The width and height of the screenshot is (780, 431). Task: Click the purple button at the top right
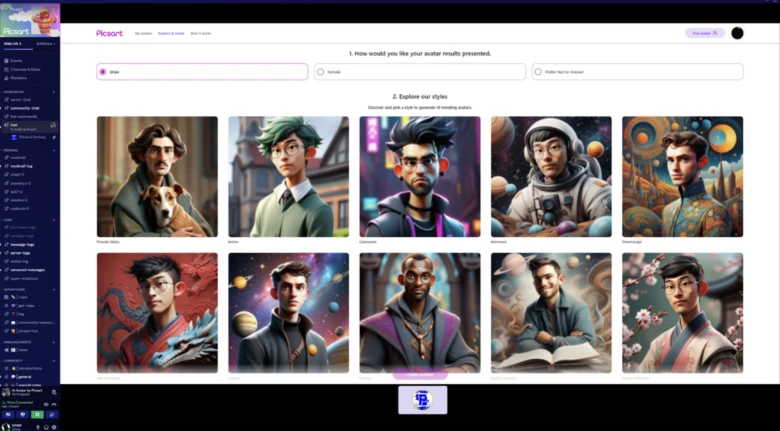704,33
